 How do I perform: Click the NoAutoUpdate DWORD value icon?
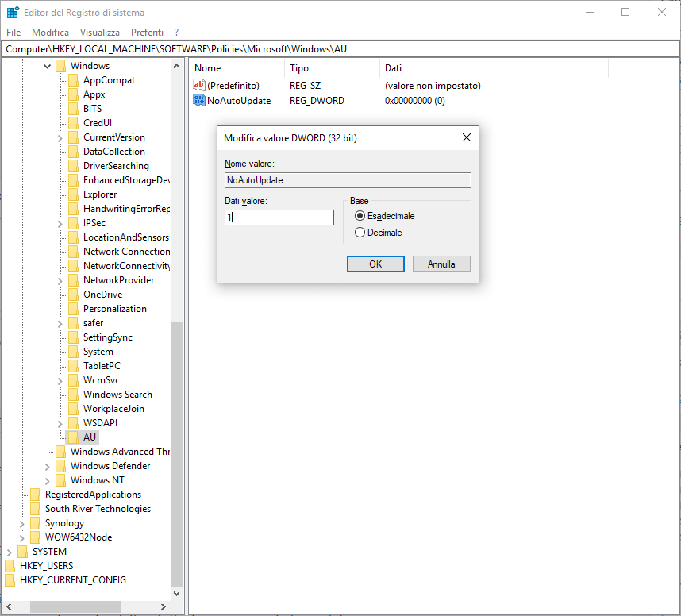tap(199, 100)
